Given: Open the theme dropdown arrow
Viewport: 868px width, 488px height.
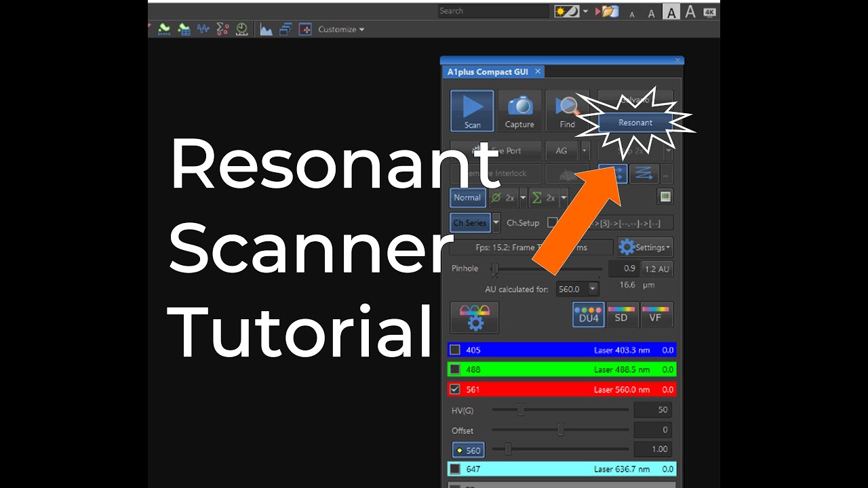Looking at the screenshot, I should point(585,12).
